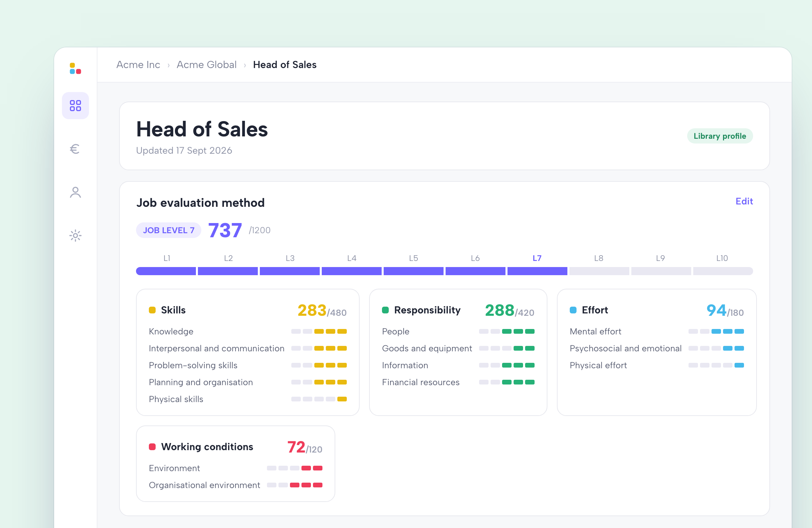812x528 pixels.
Task: Open the settings gear icon in sidebar
Action: tap(75, 236)
